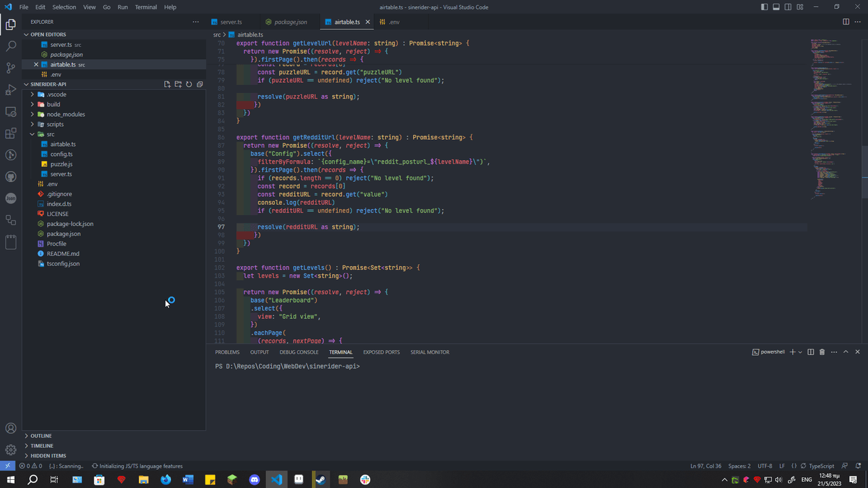
Task: Refresh the explorer file tree
Action: coord(189,84)
